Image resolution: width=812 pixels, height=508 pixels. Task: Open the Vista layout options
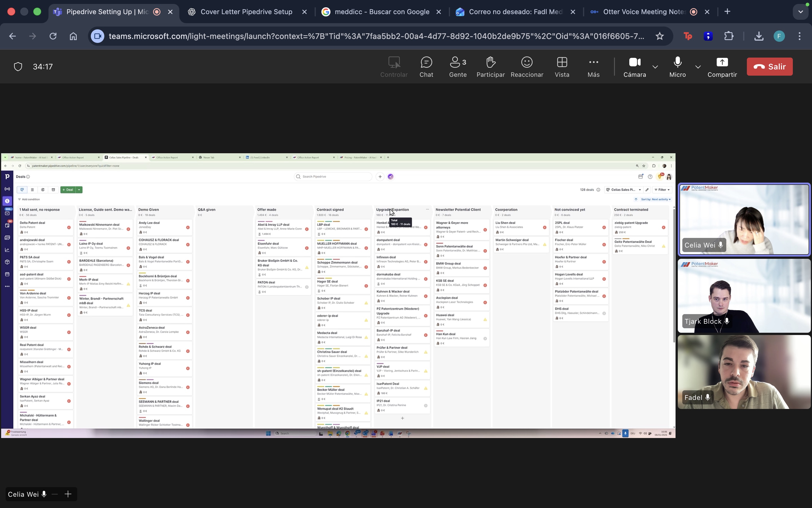click(562, 67)
